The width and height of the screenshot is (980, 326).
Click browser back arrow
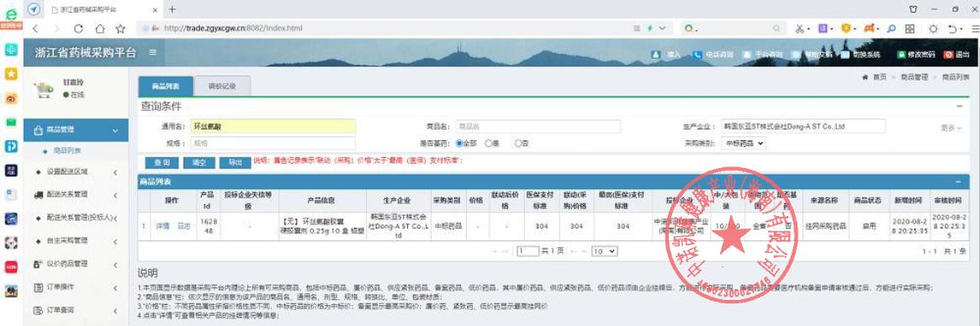[35, 29]
